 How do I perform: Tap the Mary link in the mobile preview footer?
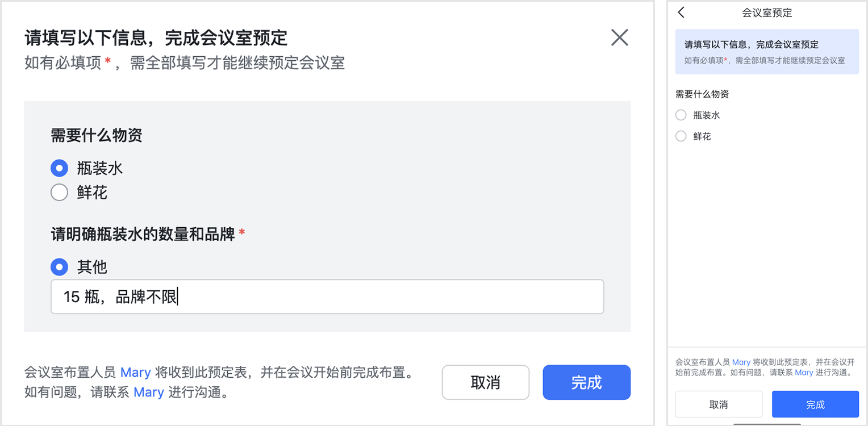(741, 362)
